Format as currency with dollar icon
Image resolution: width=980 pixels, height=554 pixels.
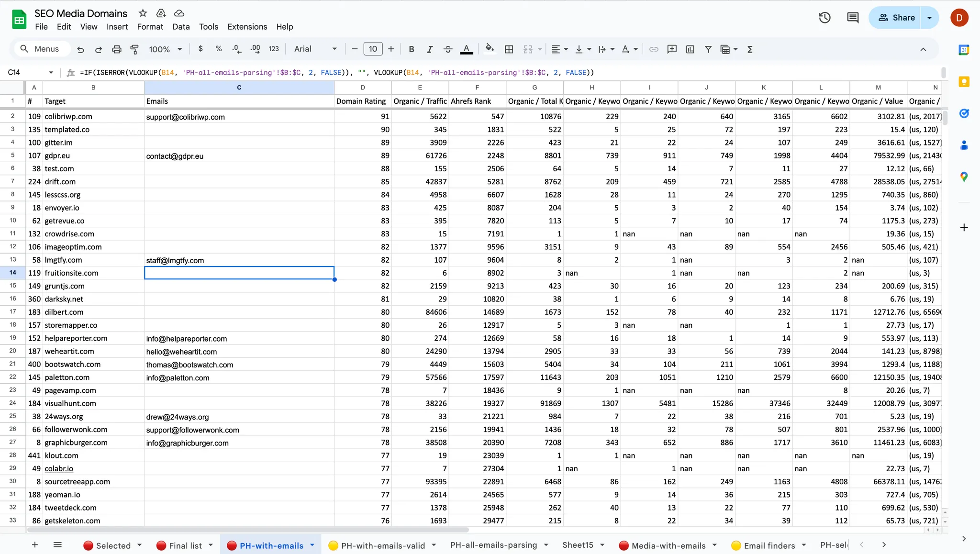pos(200,49)
